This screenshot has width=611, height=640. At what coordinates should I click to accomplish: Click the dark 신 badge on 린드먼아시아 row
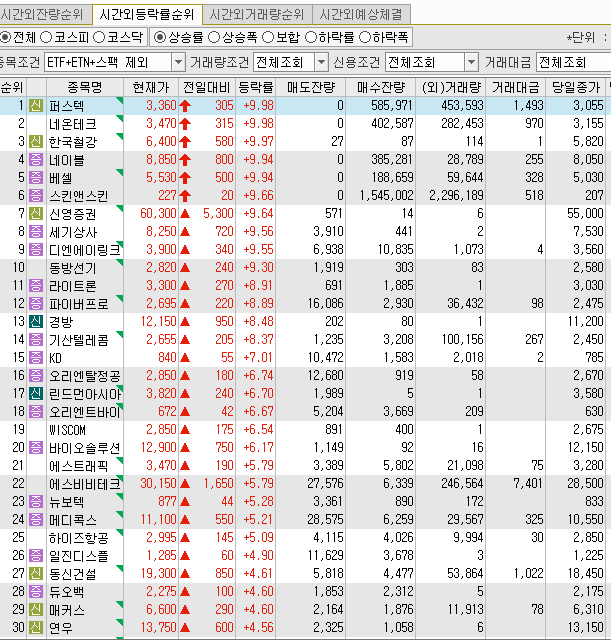coord(36,393)
